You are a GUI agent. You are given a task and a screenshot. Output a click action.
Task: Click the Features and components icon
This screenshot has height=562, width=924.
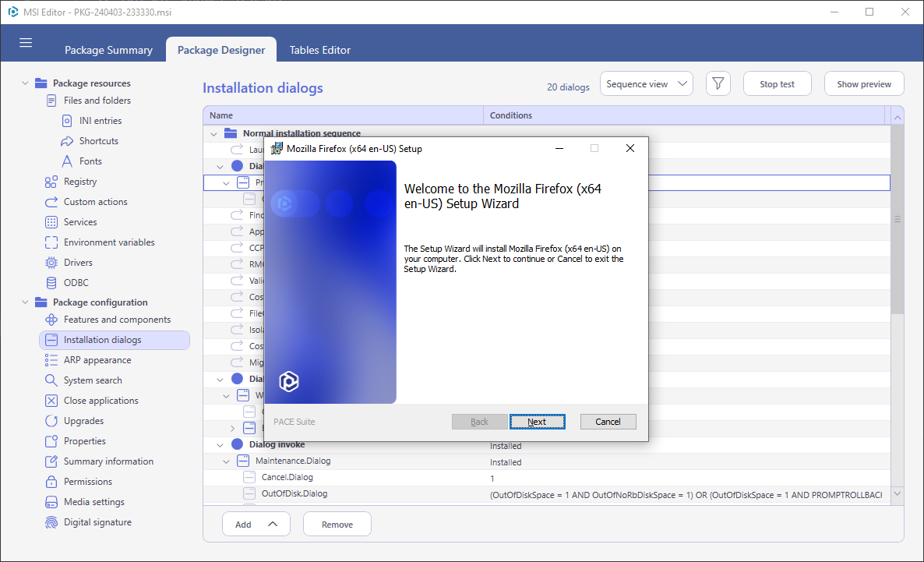tap(51, 320)
